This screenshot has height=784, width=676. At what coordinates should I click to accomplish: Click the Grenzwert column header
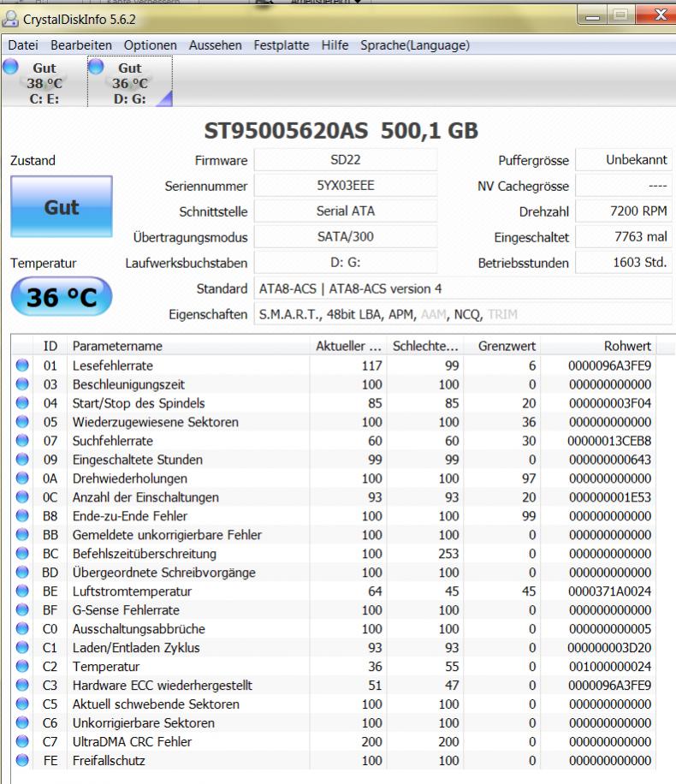tap(502, 346)
